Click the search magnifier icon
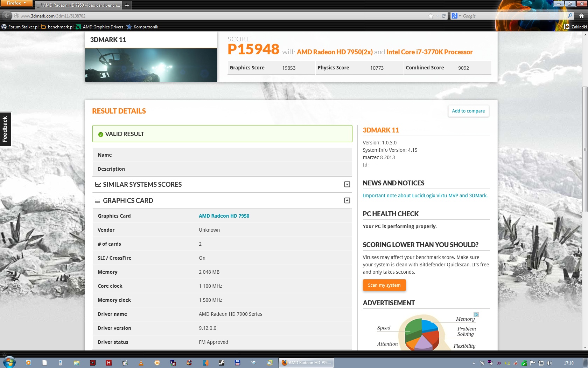 pos(570,16)
